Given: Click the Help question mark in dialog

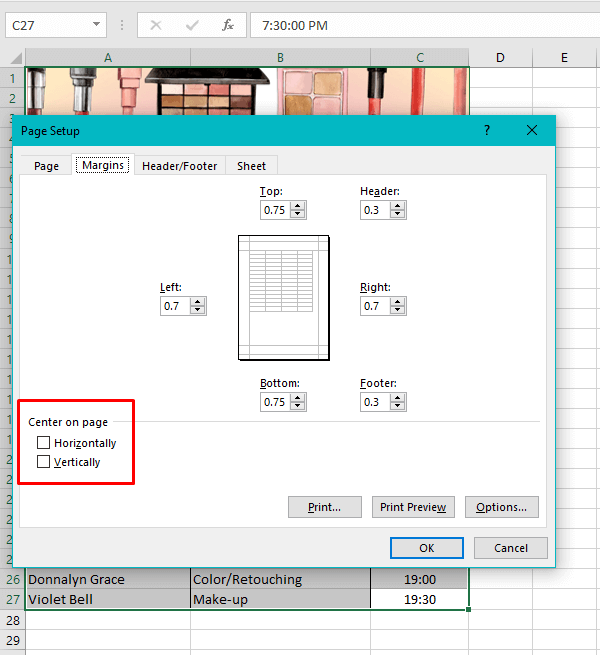Looking at the screenshot, I should pyautogui.click(x=487, y=130).
